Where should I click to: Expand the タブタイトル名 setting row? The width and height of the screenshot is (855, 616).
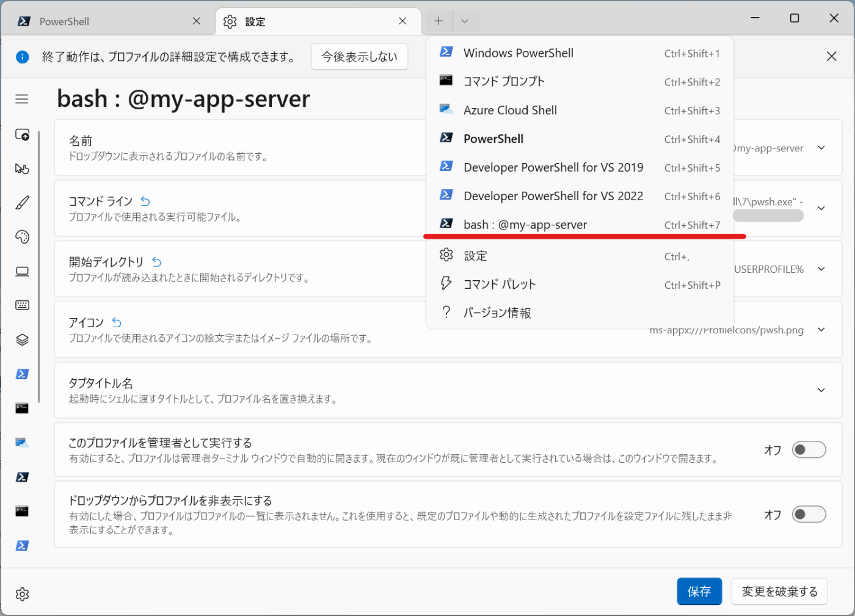821,390
